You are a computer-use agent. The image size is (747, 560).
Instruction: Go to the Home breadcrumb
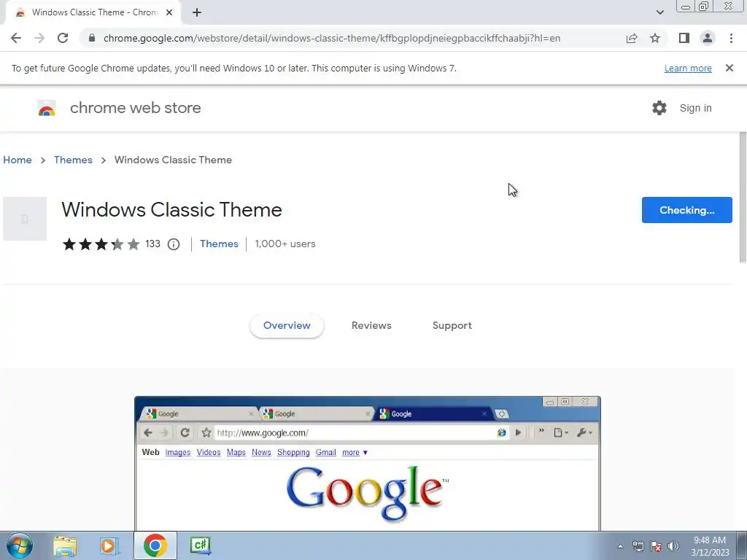tap(18, 160)
